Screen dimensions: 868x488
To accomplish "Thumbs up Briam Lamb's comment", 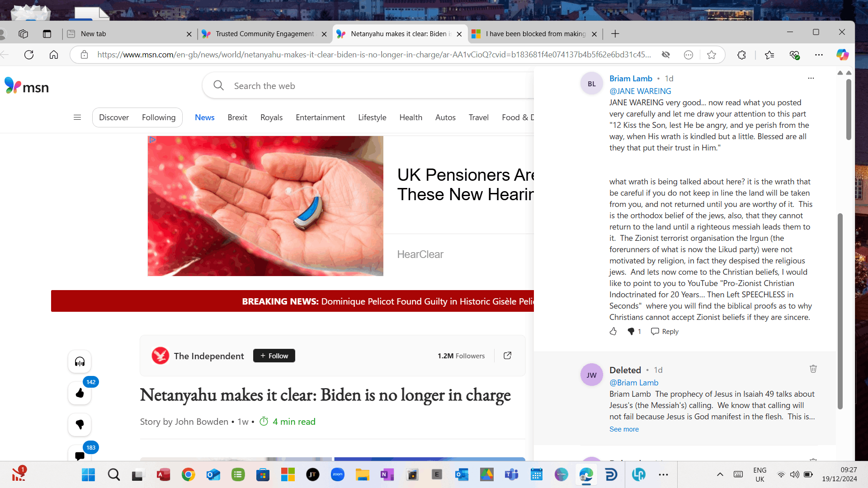I will click(613, 331).
